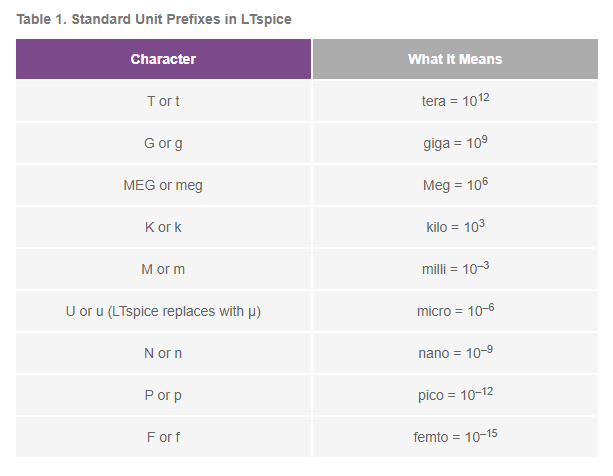Select the 'nano = 10^-9' cell
Viewport: 613px width, 476px height.
point(455,353)
